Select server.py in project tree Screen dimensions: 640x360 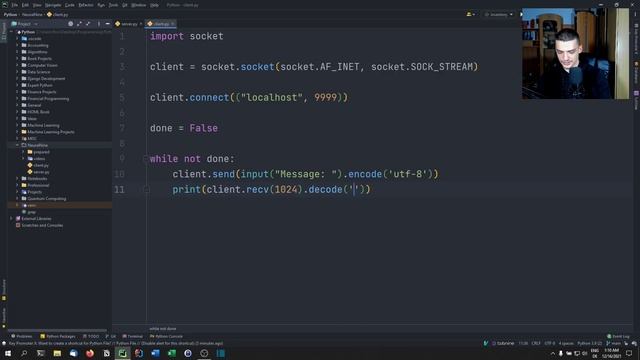tap(41, 172)
